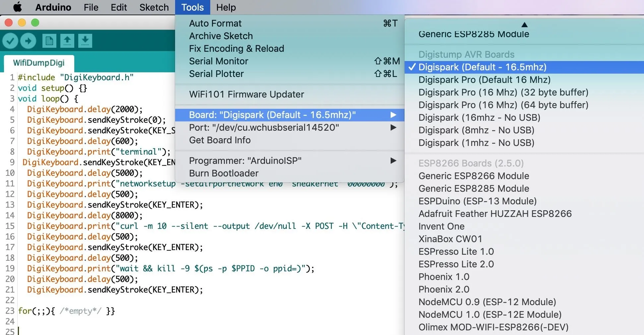Select ESPDuino (ESP-13 Module) board
The width and height of the screenshot is (644, 335).
[524, 201]
